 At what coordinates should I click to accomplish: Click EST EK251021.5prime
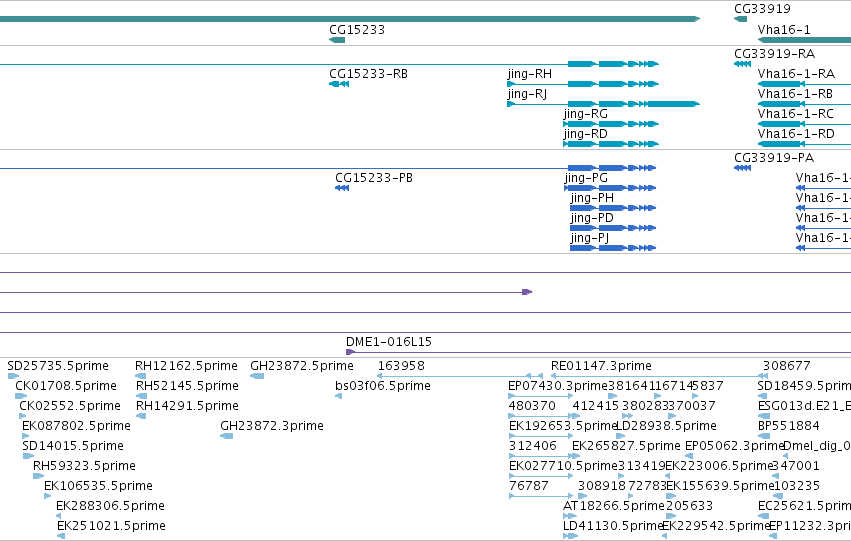pos(111,526)
